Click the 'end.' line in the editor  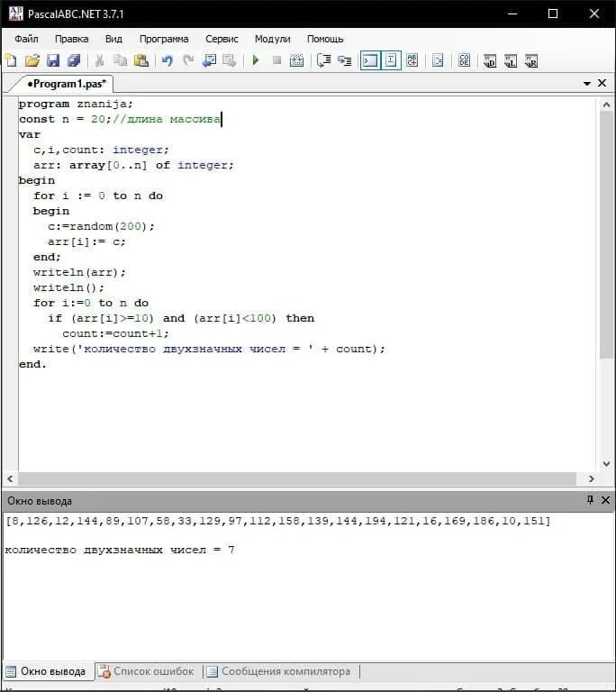[32, 364]
